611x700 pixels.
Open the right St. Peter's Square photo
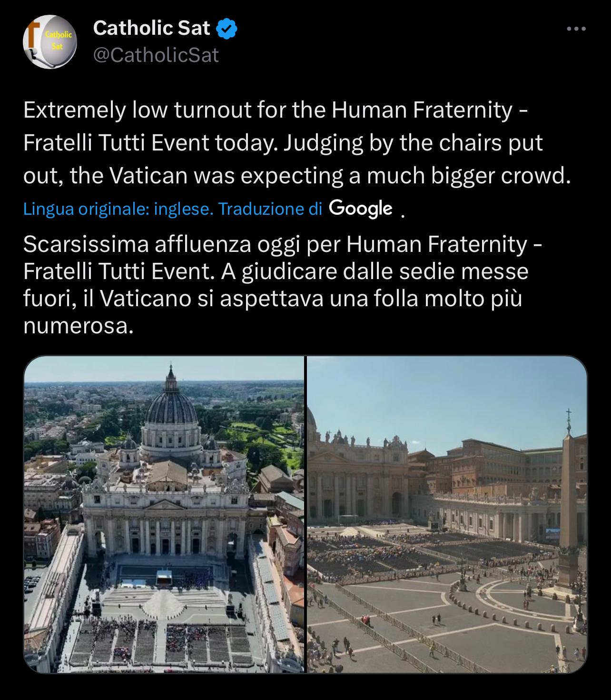coord(446,514)
